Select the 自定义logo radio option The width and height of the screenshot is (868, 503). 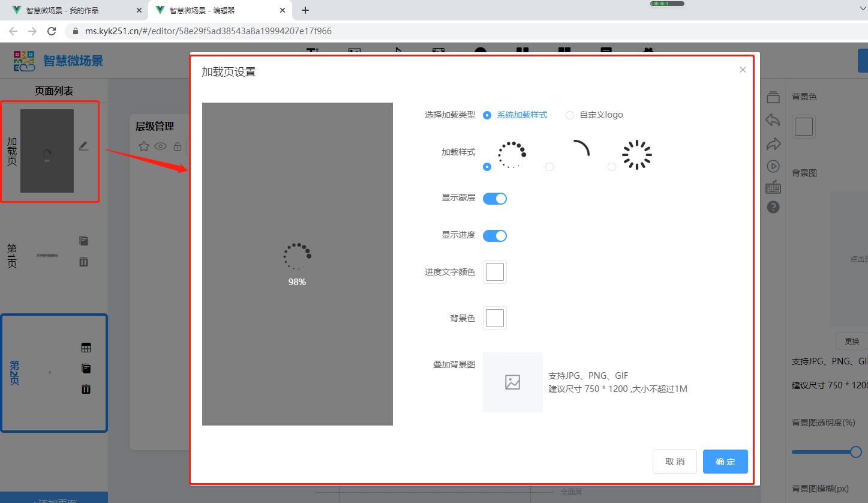(x=570, y=115)
